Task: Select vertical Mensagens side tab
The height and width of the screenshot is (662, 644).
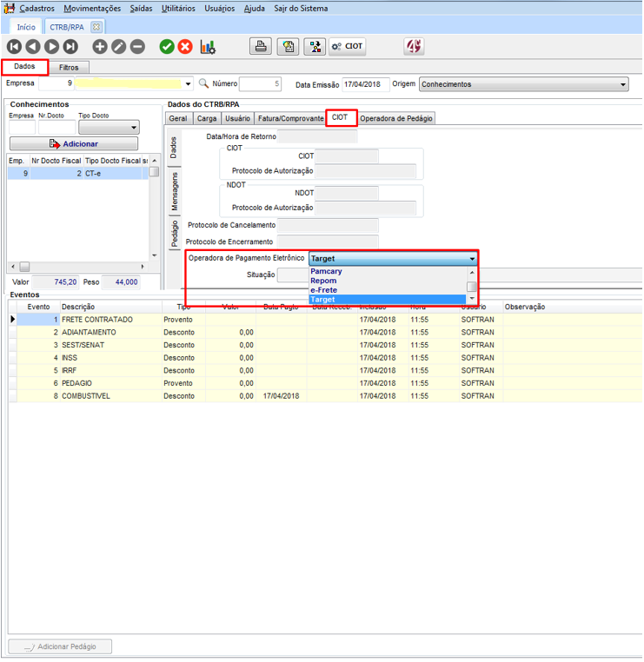Action: 174,191
